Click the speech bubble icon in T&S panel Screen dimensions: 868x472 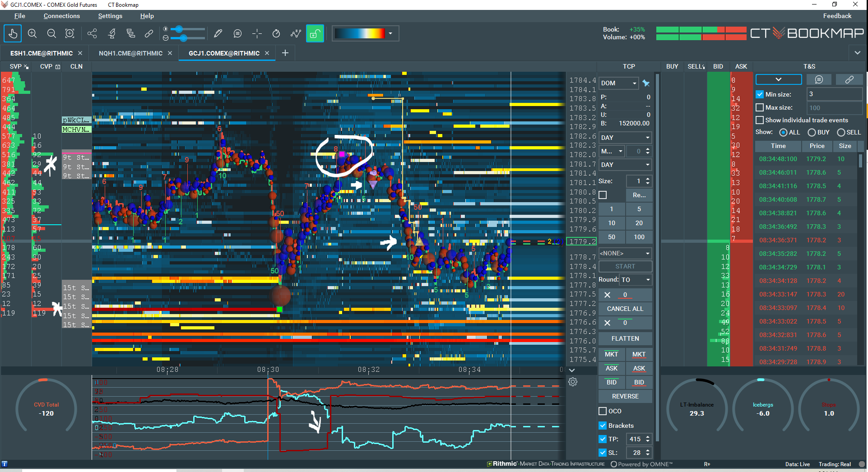pyautogui.click(x=819, y=80)
